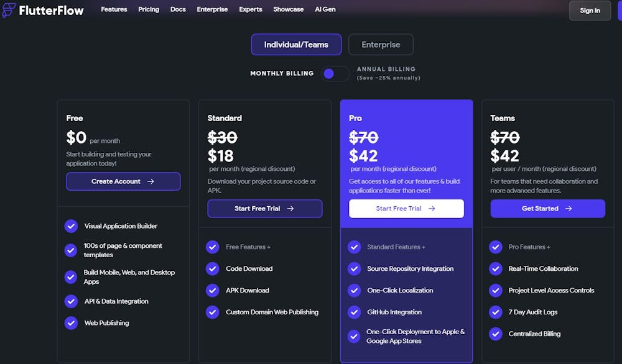Click the Create Account button
Screen dimensions: 622x364
123,181
